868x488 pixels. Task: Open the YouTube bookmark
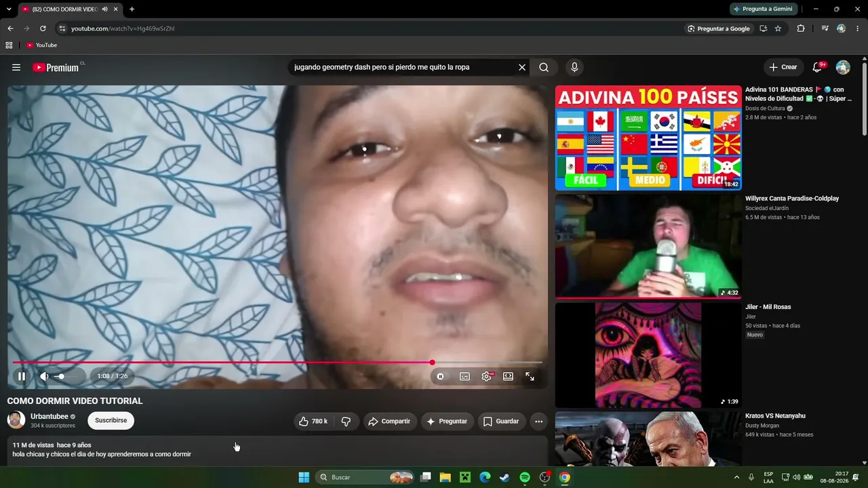(x=41, y=45)
